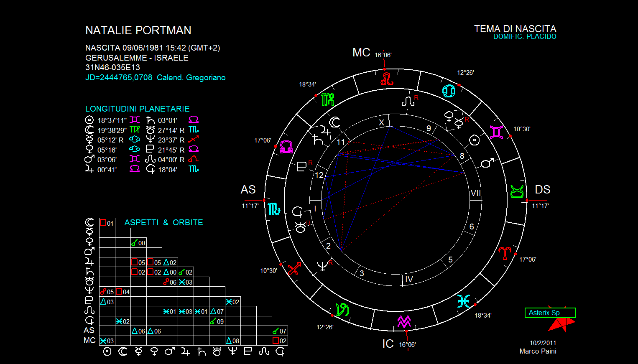638x364 pixels.
Task: Select the magenta Gemini glyph in the zodiac ring
Action: tap(496, 132)
